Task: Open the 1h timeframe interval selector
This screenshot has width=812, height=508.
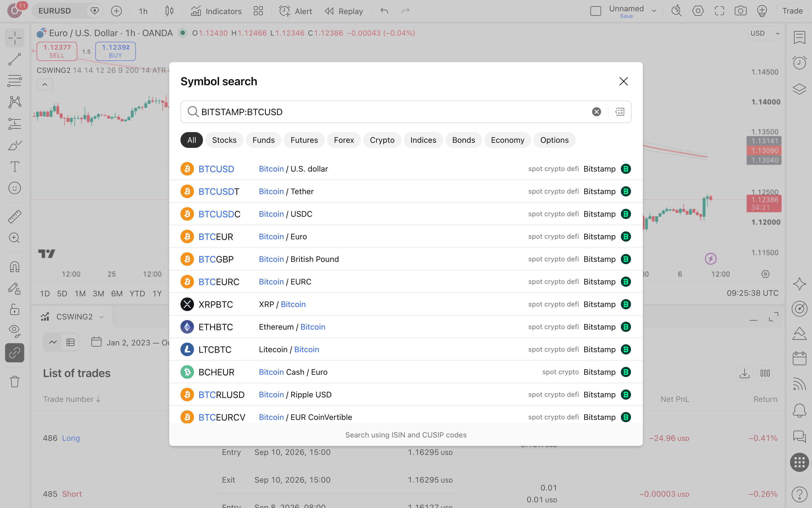Action: pos(143,11)
